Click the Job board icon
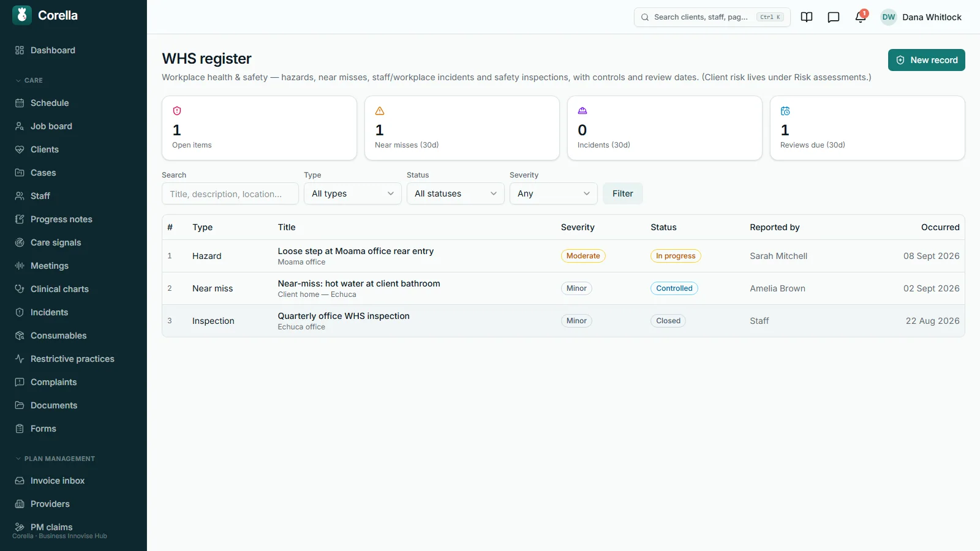 point(20,126)
